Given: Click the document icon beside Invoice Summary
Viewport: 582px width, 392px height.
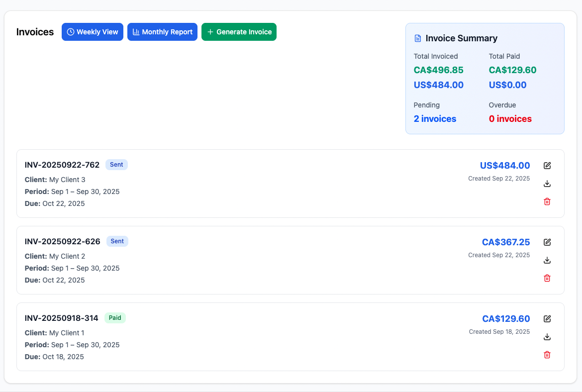Looking at the screenshot, I should tap(417, 38).
